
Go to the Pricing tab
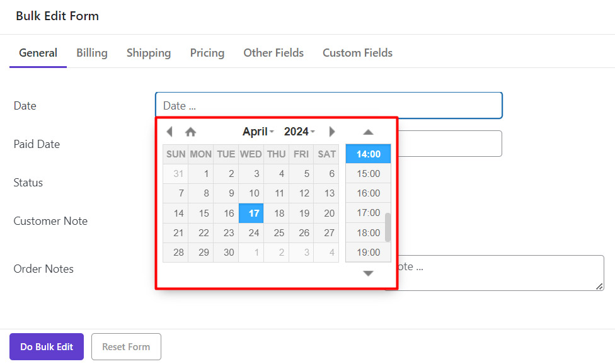pos(207,53)
